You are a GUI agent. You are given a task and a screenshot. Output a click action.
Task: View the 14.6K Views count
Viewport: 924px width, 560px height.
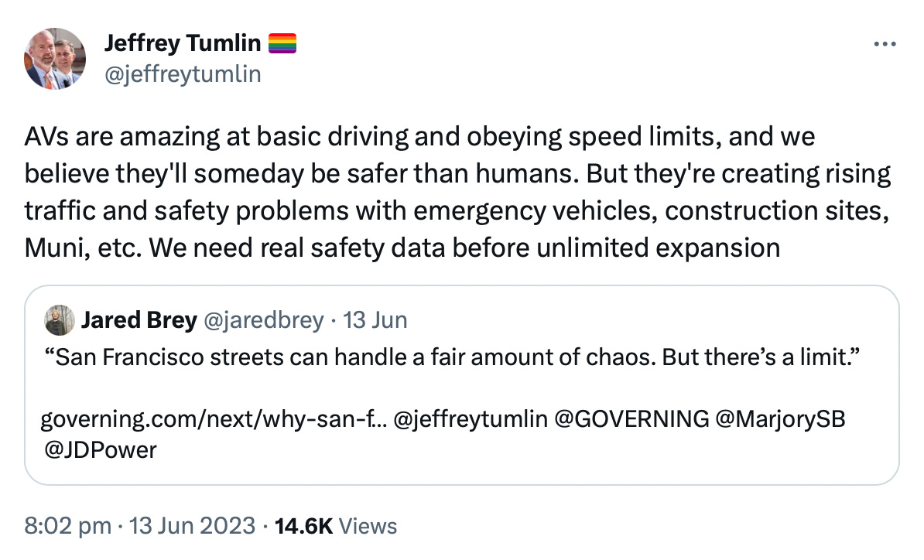(336, 526)
